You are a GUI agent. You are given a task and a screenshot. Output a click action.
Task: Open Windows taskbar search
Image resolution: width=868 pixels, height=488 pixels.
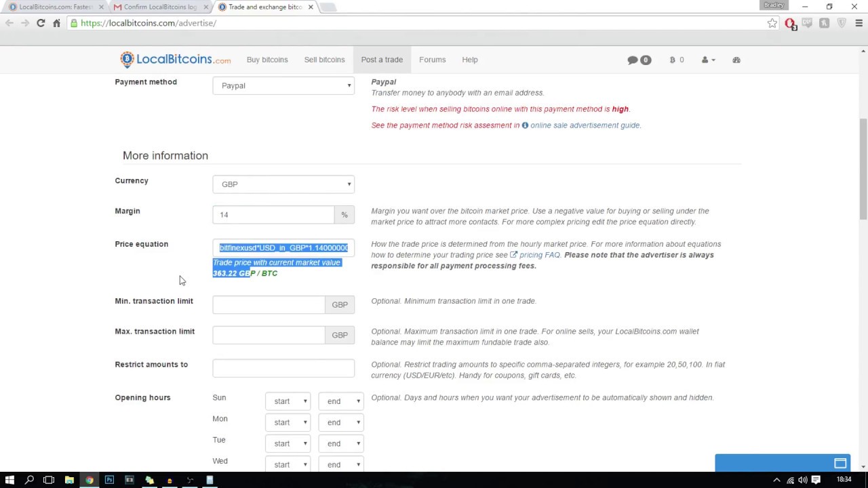[29, 480]
